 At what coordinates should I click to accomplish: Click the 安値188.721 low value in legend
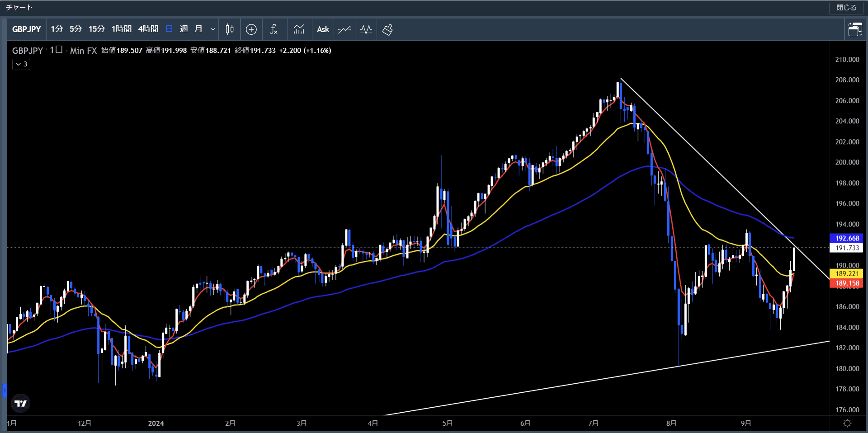(211, 51)
